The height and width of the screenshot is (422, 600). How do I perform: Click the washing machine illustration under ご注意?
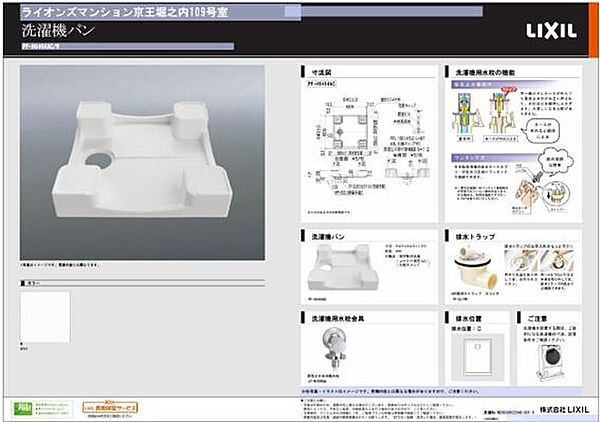(x=550, y=361)
